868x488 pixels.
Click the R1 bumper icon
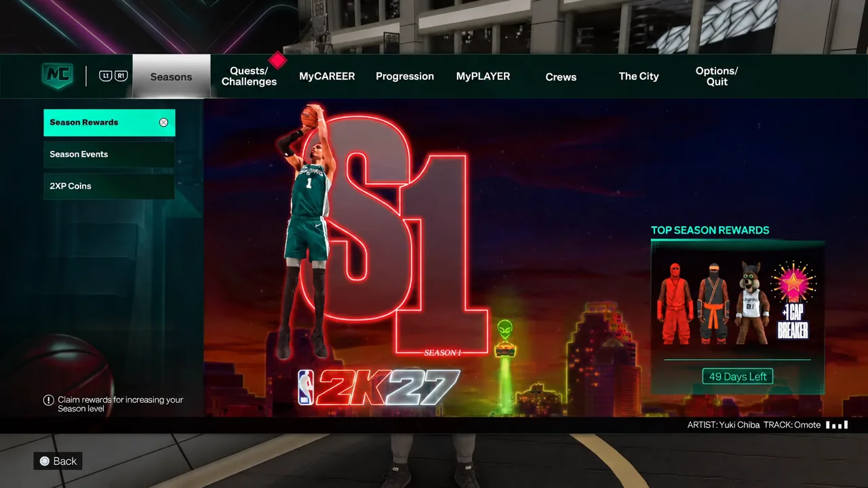(121, 76)
